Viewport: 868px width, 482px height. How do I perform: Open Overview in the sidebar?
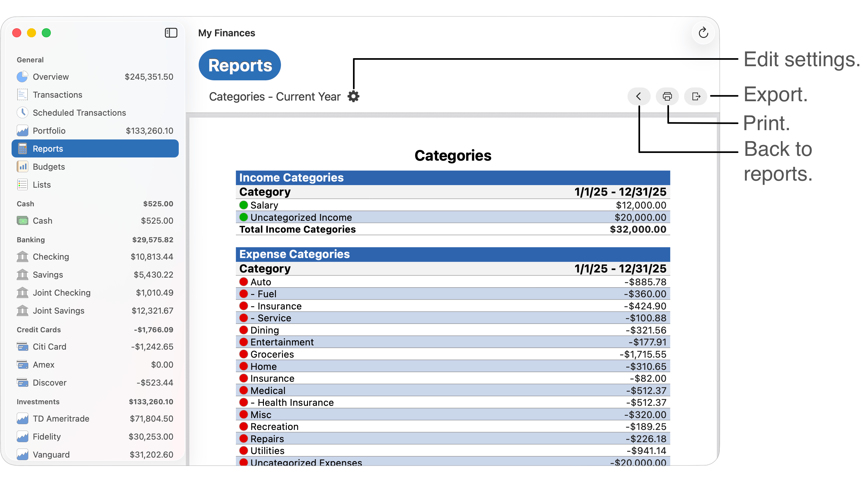[50, 77]
